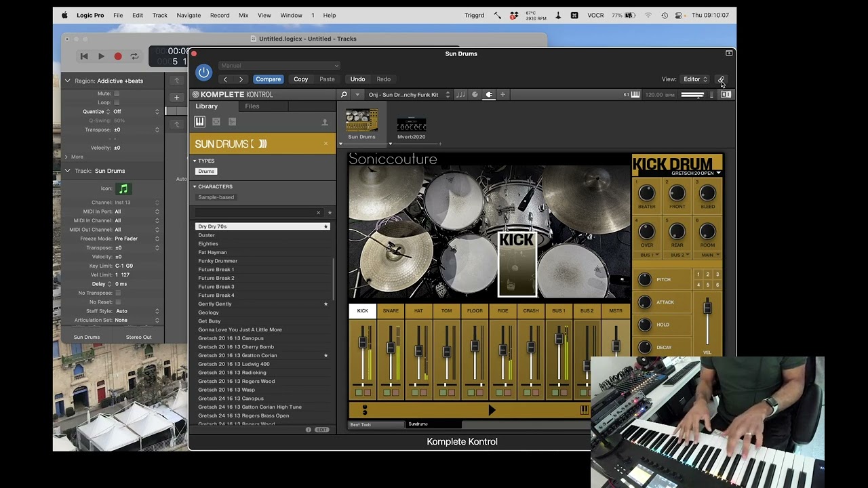Open the Komplete Kontrol search magnifier
868x488 pixels.
pyautogui.click(x=344, y=95)
